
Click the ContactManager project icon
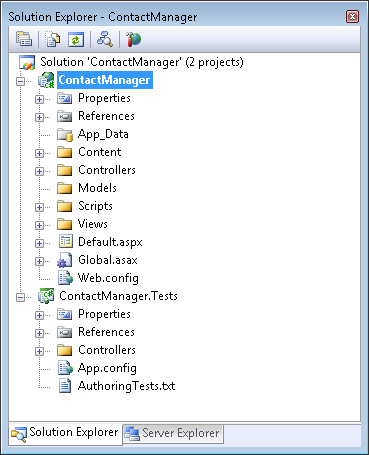[x=46, y=80]
